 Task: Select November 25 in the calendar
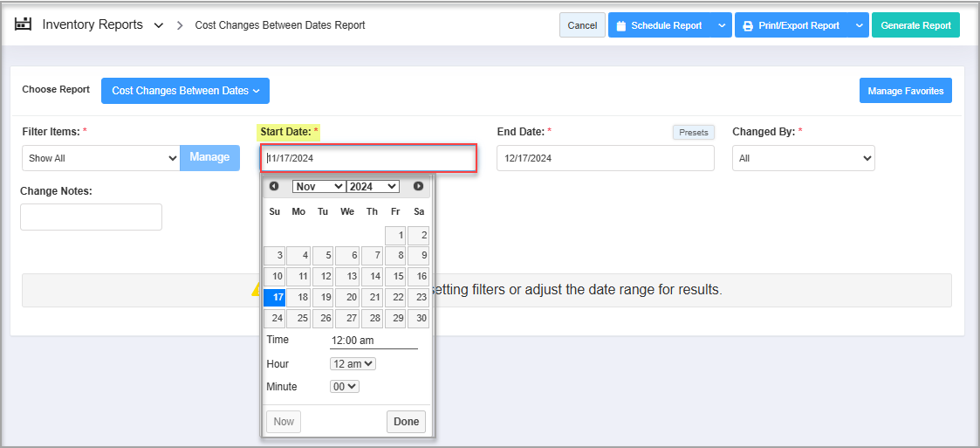[x=298, y=319]
